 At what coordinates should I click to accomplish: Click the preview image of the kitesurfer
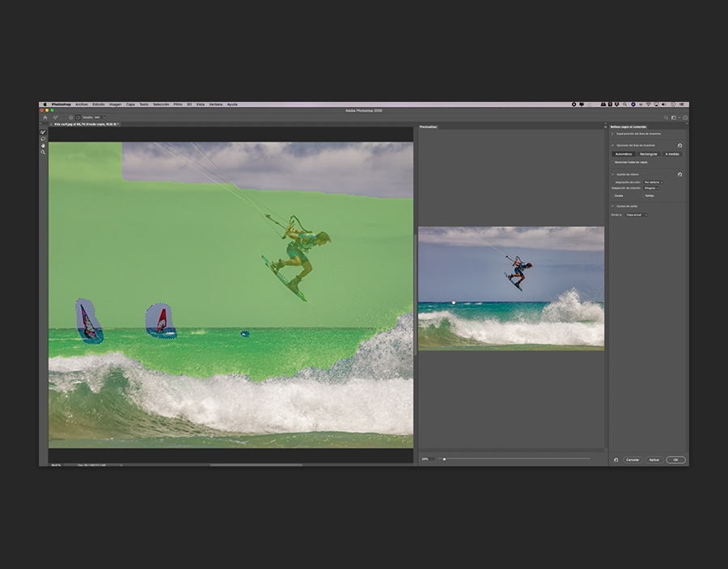(x=511, y=289)
